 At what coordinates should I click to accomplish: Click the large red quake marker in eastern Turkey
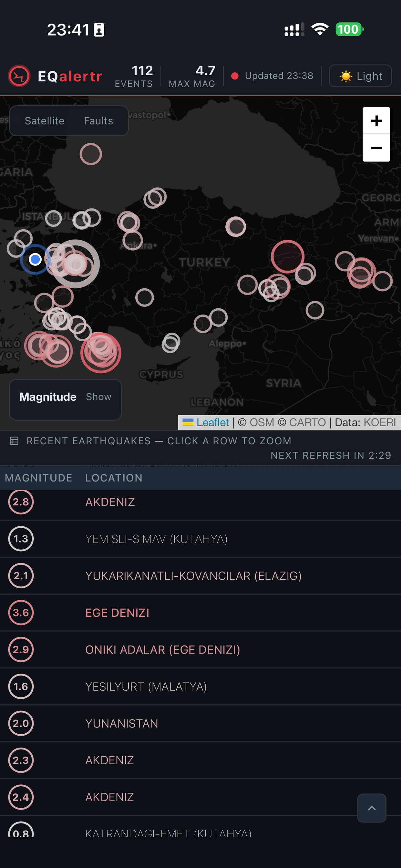click(287, 256)
